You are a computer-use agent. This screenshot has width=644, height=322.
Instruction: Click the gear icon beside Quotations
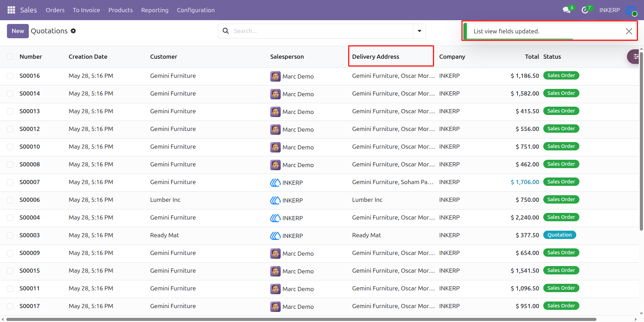click(73, 31)
